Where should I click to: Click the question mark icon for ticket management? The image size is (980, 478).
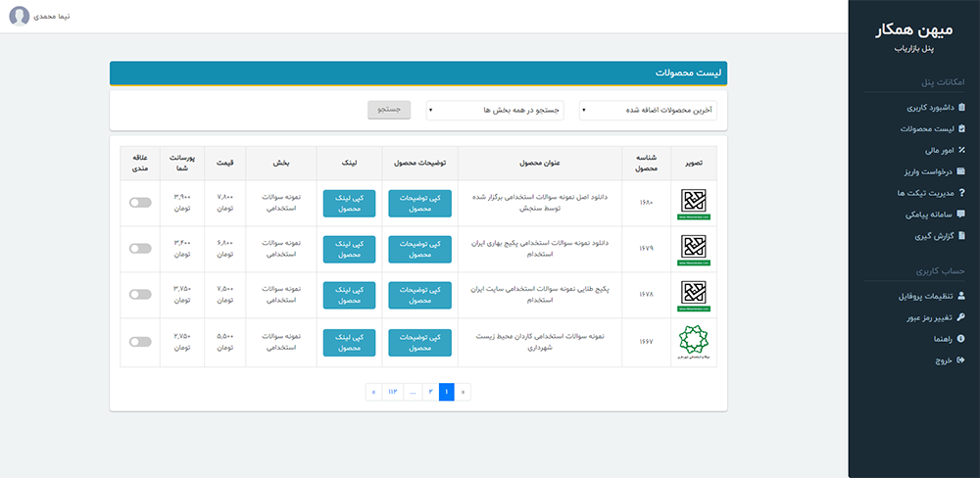[961, 193]
